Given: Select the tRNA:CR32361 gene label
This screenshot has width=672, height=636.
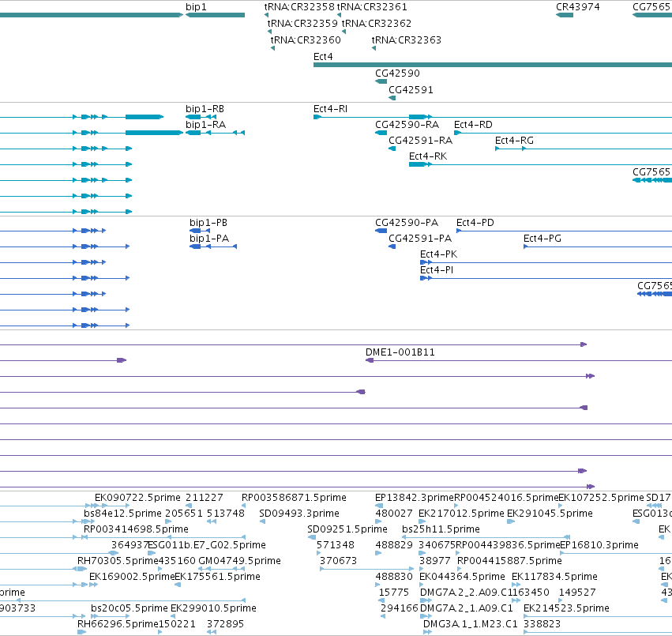Looking at the screenshot, I should pos(372,7).
